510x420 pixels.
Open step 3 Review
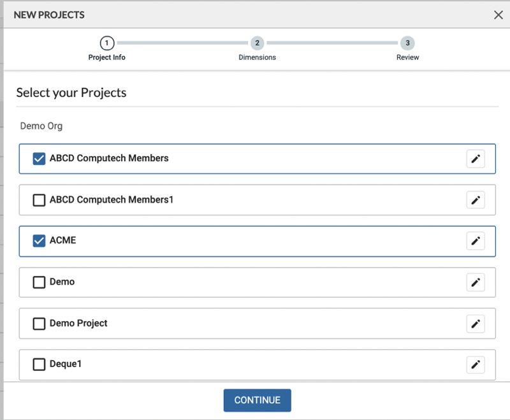tap(407, 43)
